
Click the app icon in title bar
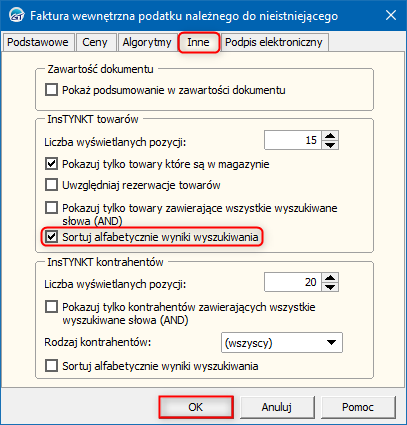pyautogui.click(x=16, y=16)
